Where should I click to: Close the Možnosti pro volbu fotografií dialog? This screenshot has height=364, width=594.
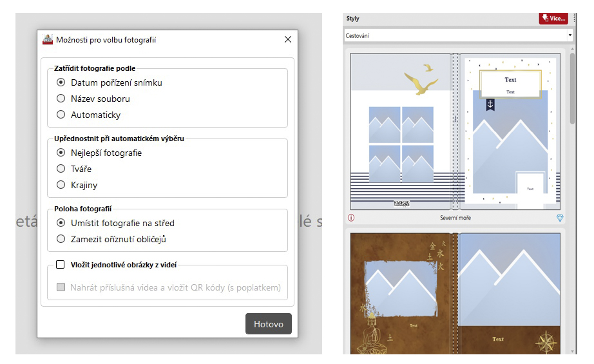288,39
